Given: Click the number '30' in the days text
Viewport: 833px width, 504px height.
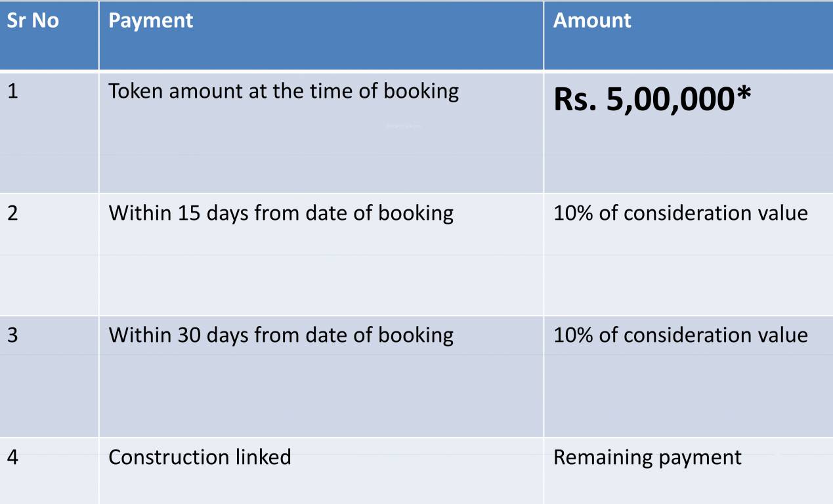Looking at the screenshot, I should click(x=188, y=335).
